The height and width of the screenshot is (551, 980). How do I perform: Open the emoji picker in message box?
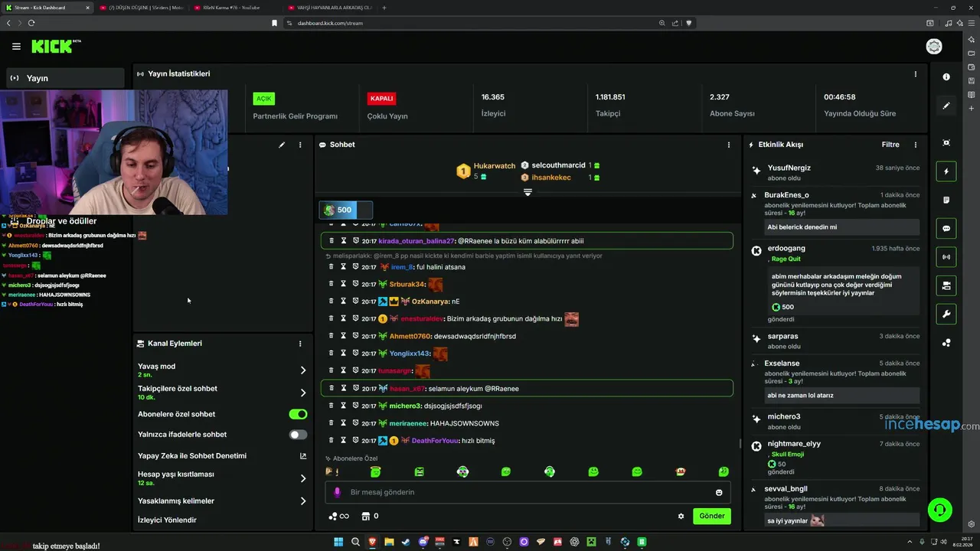[x=719, y=492]
